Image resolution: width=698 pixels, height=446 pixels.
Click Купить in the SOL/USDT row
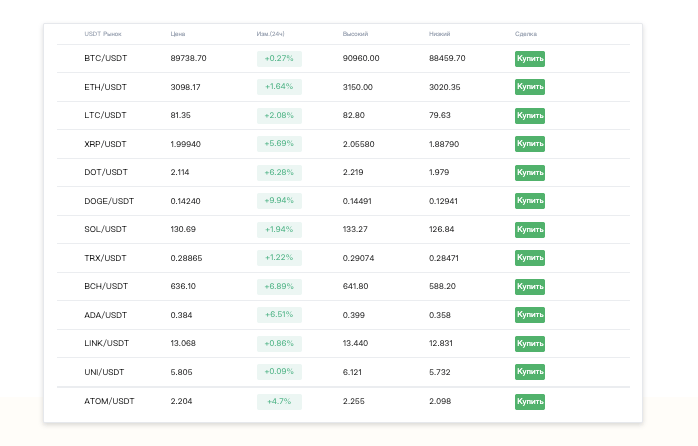click(x=529, y=230)
